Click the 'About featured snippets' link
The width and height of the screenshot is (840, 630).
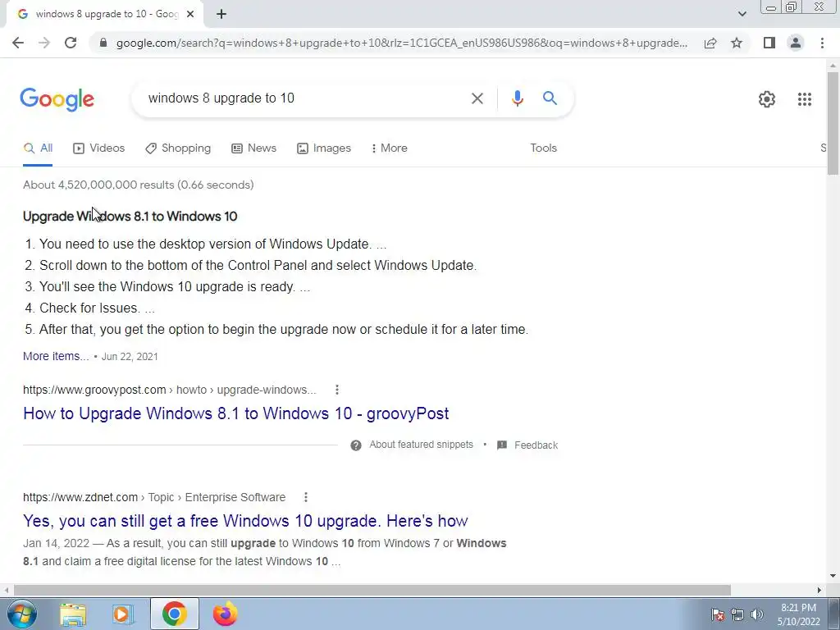(x=421, y=445)
